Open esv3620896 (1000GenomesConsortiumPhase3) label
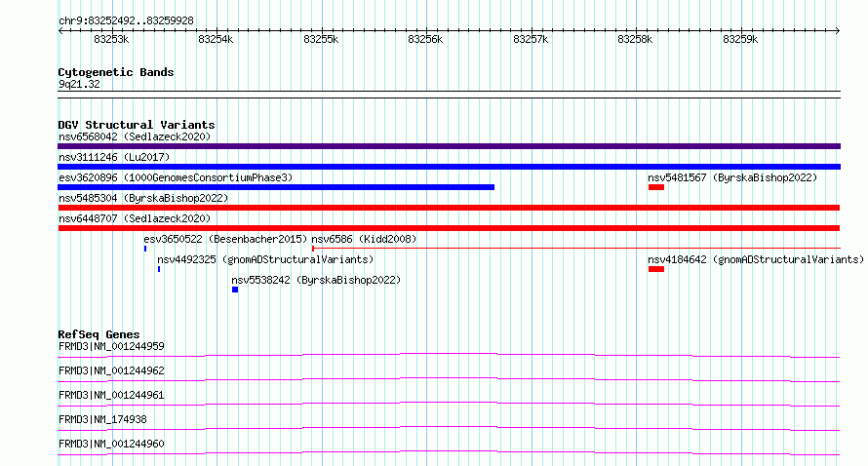 (176, 177)
